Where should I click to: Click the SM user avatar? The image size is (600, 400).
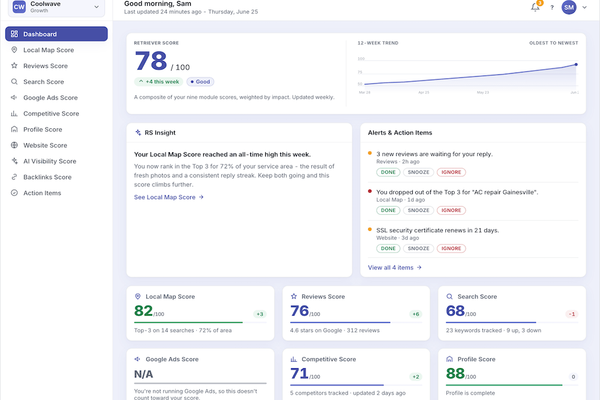click(569, 7)
